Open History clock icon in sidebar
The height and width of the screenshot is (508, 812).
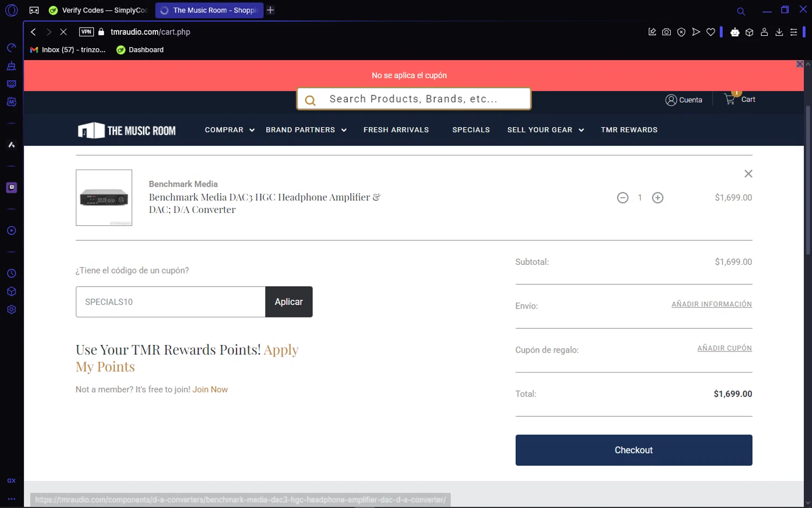point(11,273)
